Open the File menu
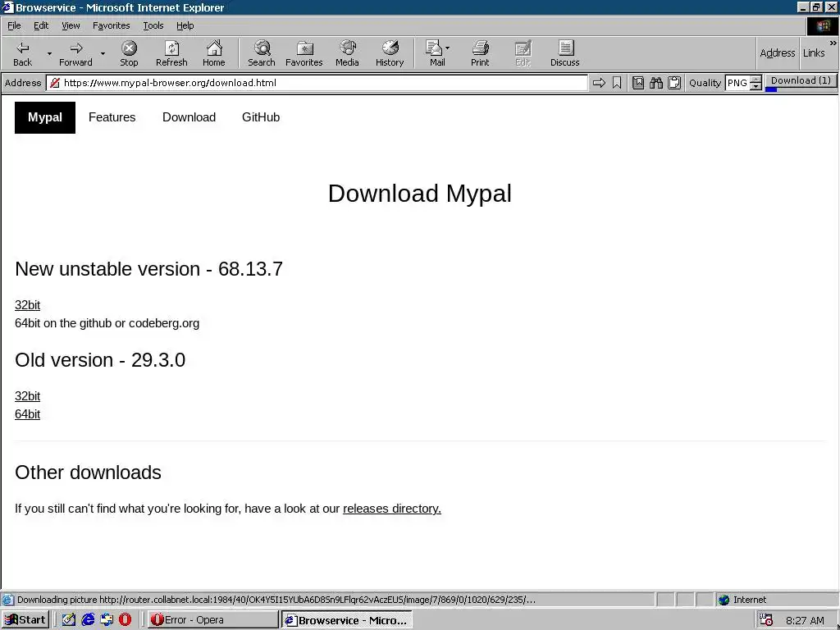 click(14, 25)
